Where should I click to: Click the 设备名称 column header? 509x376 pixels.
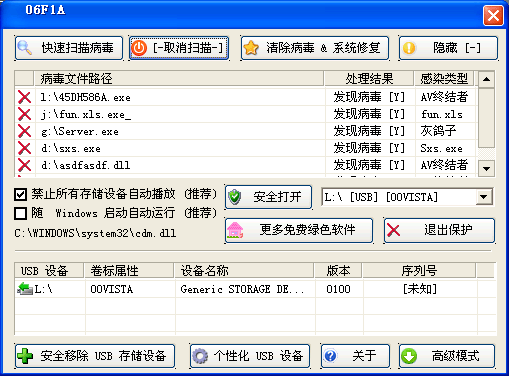pyautogui.click(x=244, y=271)
